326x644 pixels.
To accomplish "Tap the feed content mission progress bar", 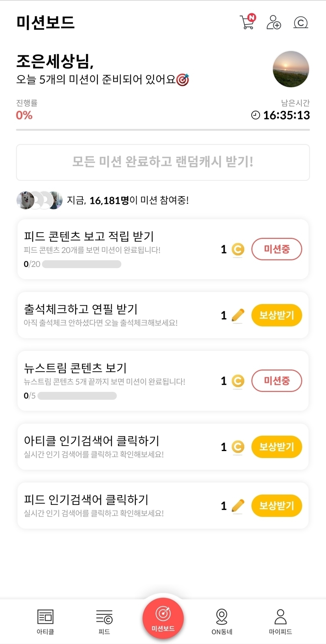I will tap(81, 264).
